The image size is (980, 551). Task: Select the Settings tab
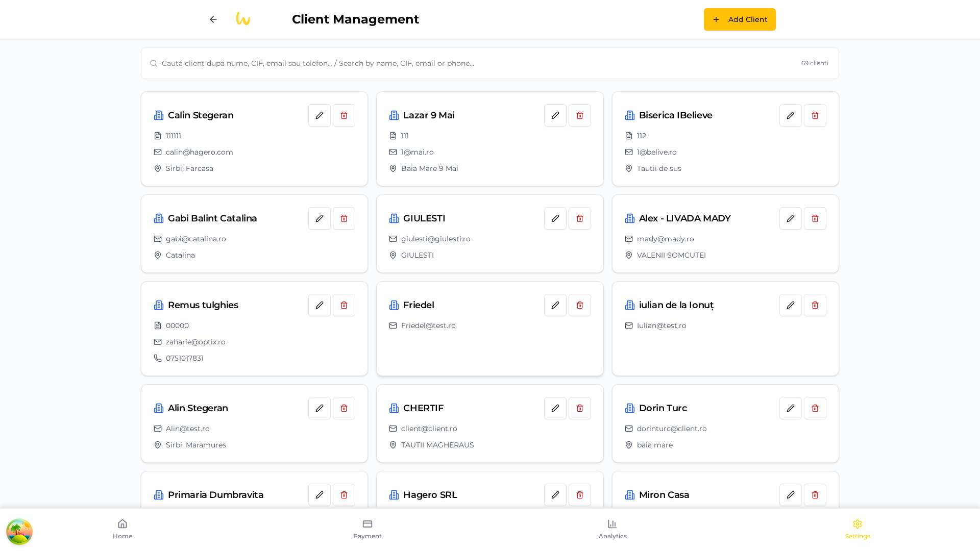(857, 530)
